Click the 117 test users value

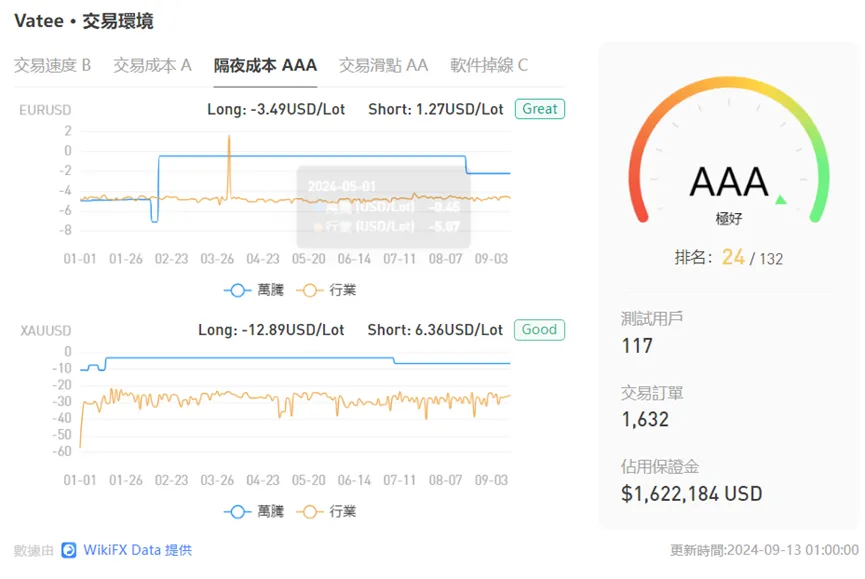click(637, 346)
